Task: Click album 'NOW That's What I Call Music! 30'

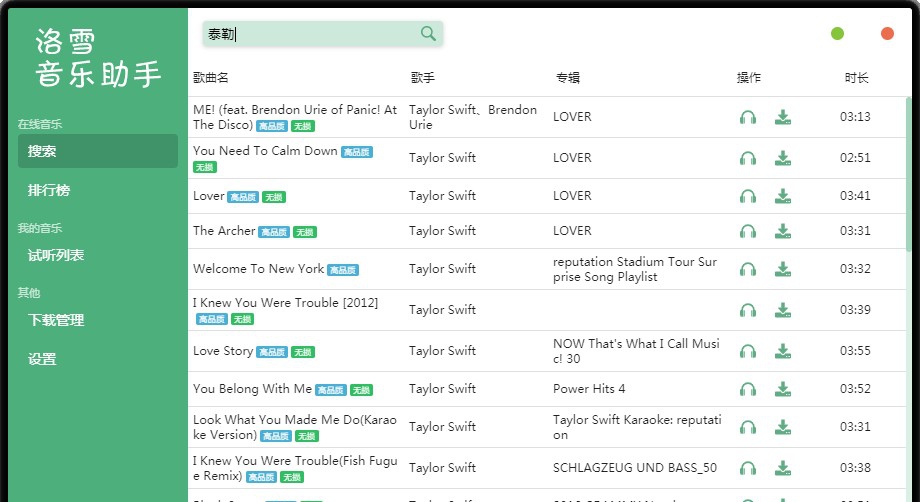Action: [636, 351]
